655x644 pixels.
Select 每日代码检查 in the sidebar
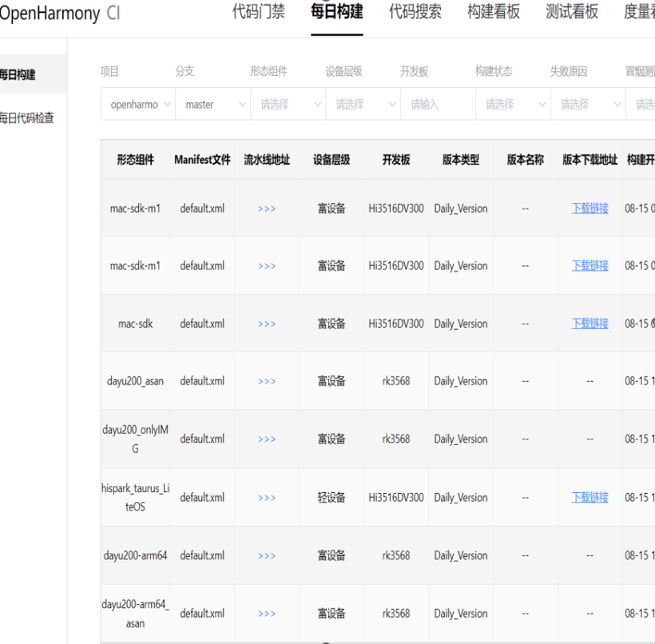click(x=27, y=118)
